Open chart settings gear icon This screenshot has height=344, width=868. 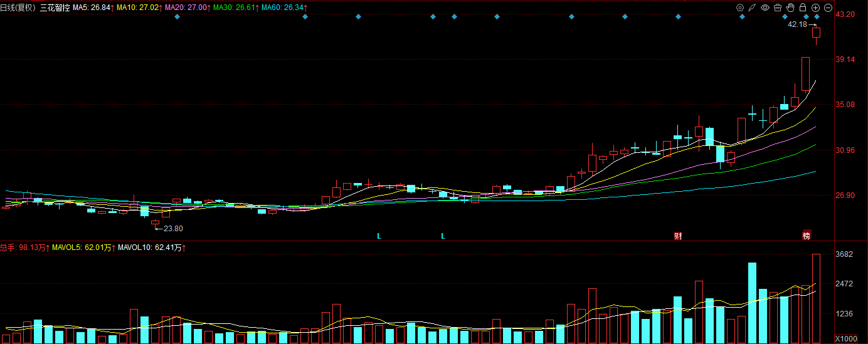point(740,8)
